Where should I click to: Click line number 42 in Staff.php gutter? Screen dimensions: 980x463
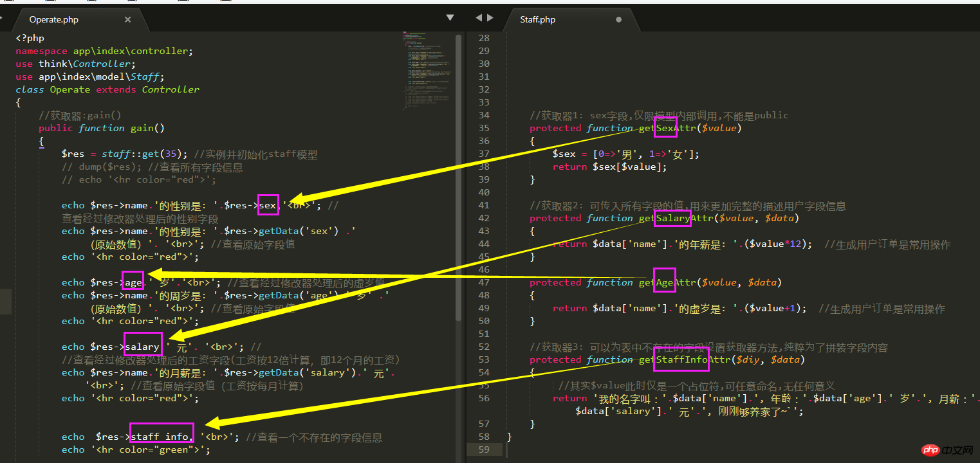484,218
